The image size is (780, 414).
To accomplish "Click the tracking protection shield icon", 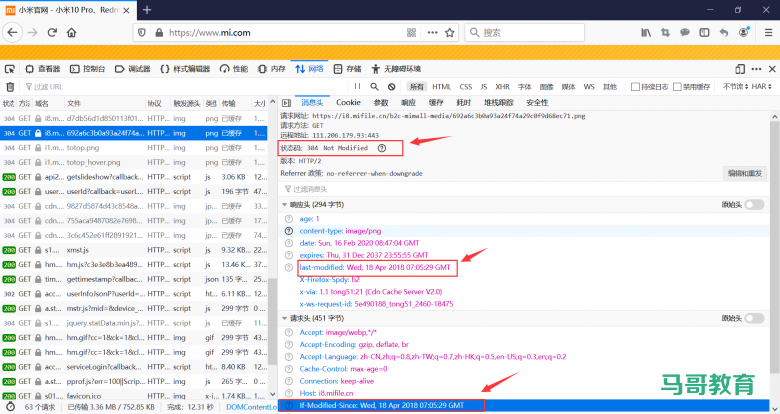I will (x=142, y=33).
